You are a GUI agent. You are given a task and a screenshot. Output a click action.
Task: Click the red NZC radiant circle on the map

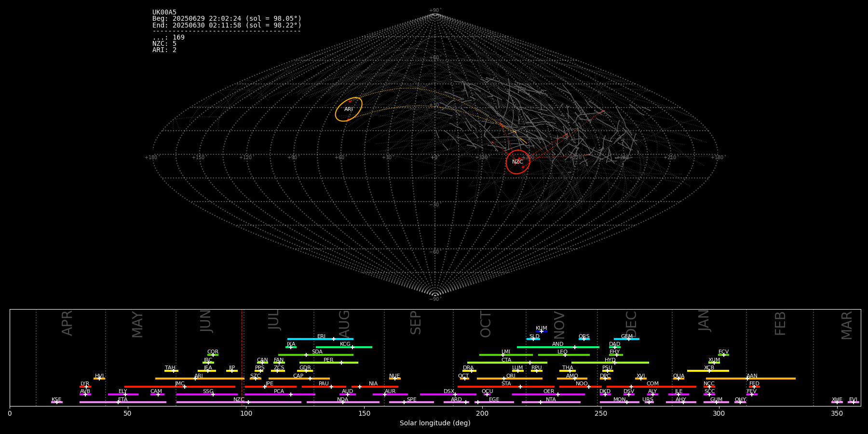(x=518, y=162)
